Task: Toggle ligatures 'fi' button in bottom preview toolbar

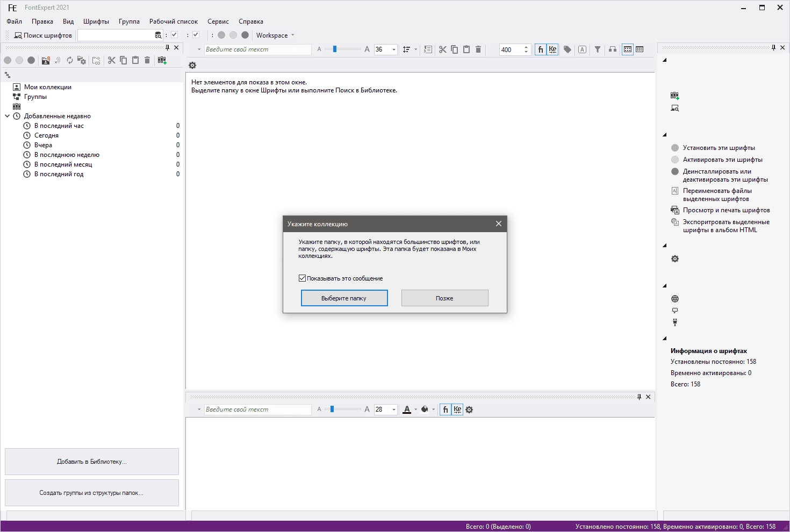Action: [446, 409]
